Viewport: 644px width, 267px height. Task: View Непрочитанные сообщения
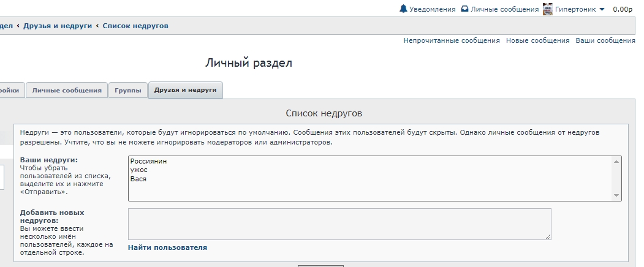452,40
